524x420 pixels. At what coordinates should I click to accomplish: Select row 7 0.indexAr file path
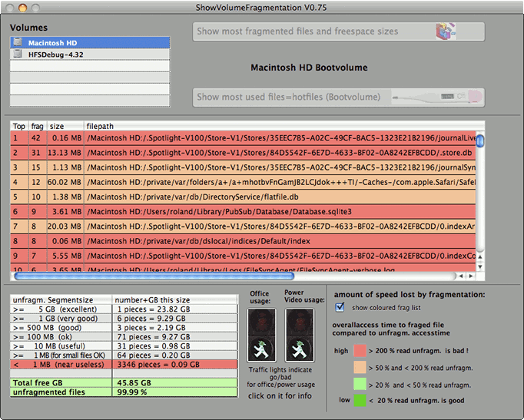280,226
